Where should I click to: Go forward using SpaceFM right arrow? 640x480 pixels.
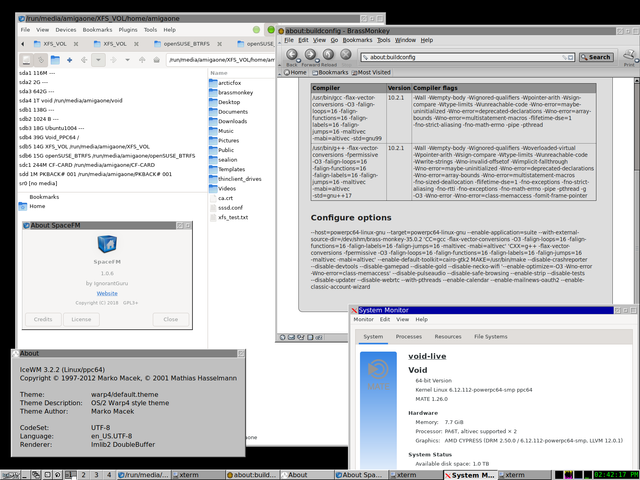[113, 60]
